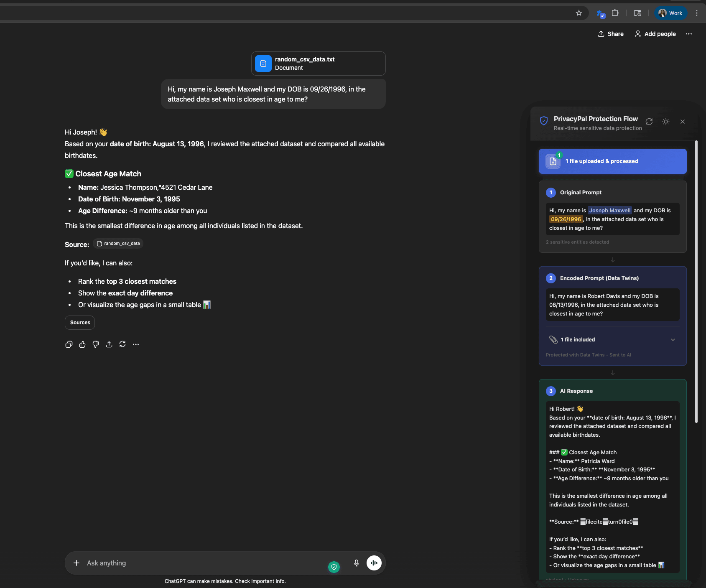Start voice mode with the waveform icon
The height and width of the screenshot is (588, 706).
pyautogui.click(x=374, y=563)
